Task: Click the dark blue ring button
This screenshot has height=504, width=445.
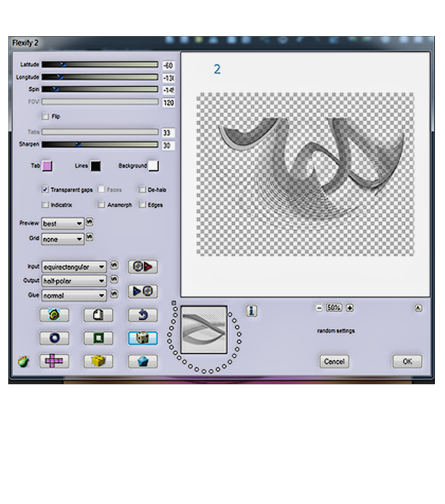Action: (x=54, y=338)
